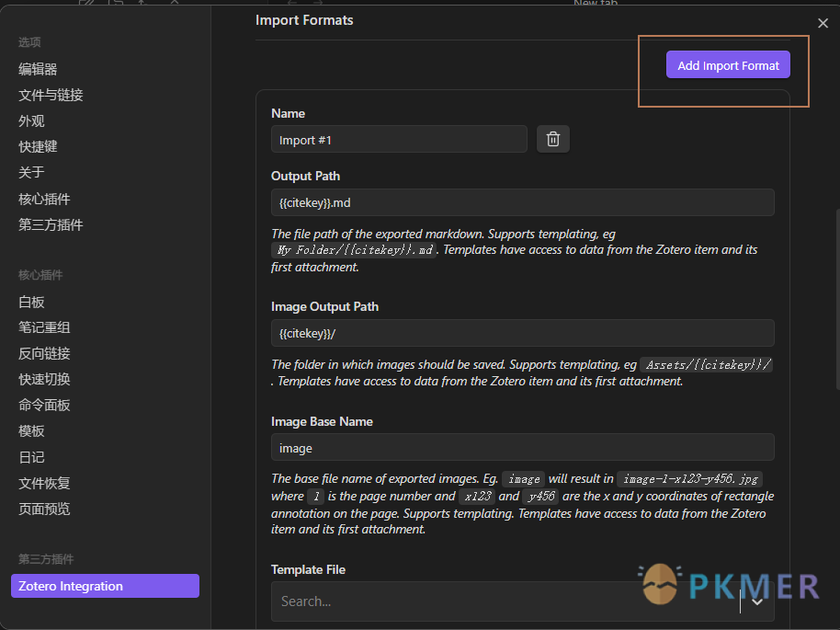
Task: Open 外观 appearance settings
Action: point(32,120)
